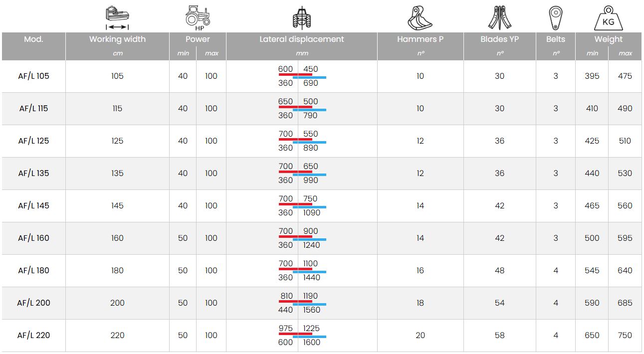
Task: Click the YP blades icon
Action: [499, 18]
